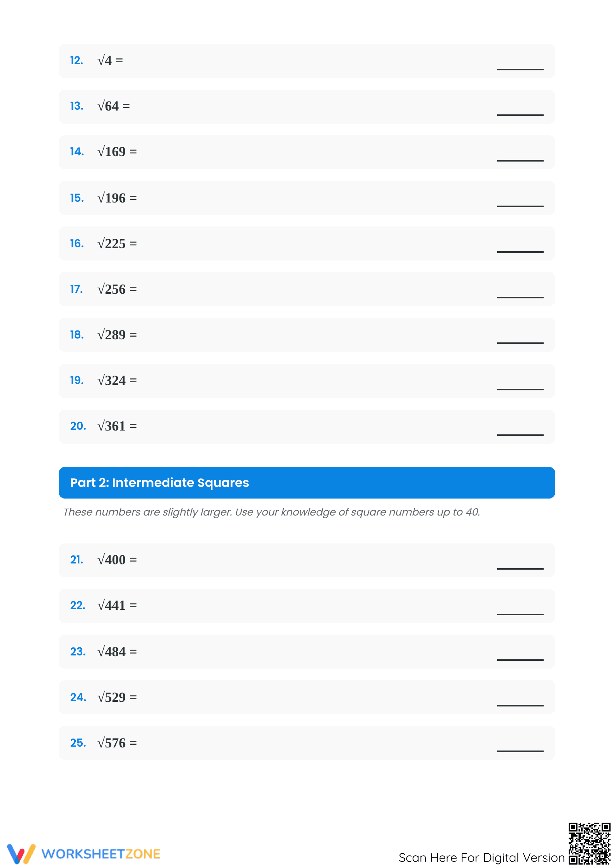Click answer blank for √256
Image resolution: width=614 pixels, height=868 pixels.
pos(520,297)
